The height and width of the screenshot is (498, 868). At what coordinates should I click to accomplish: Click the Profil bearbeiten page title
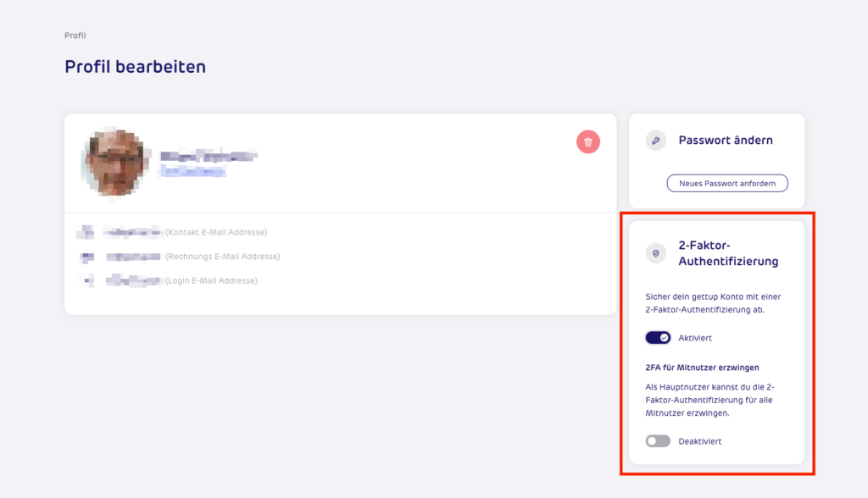point(135,67)
